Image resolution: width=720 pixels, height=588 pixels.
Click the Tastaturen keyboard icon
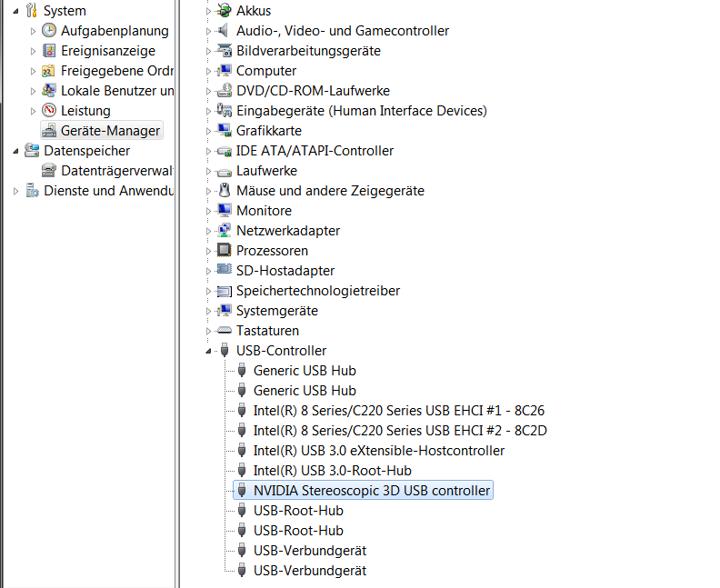pos(224,330)
